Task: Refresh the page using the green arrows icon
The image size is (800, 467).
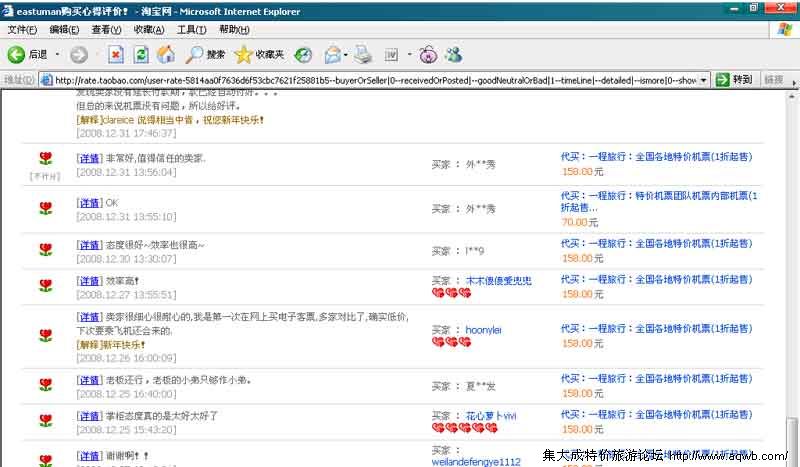Action: click(x=141, y=54)
